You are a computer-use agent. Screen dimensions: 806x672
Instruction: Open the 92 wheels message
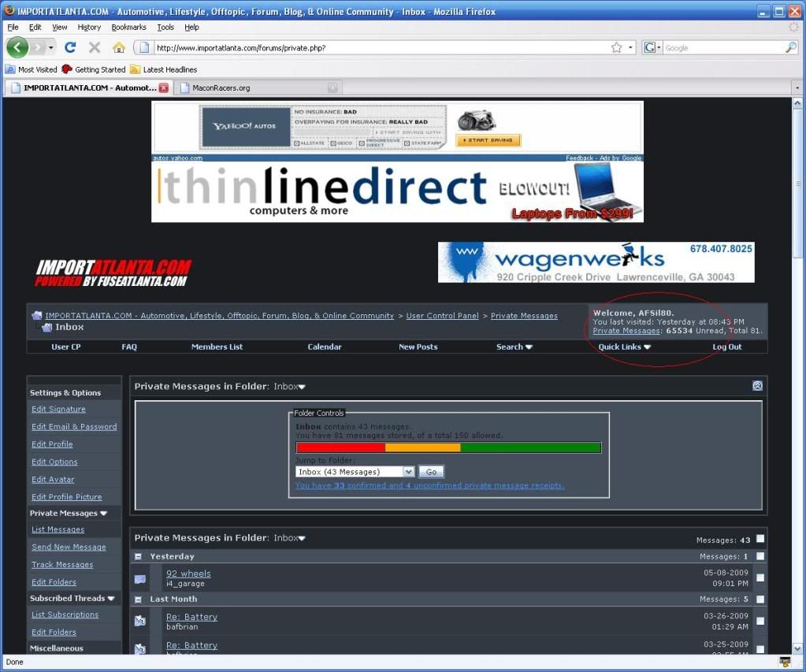(x=188, y=574)
